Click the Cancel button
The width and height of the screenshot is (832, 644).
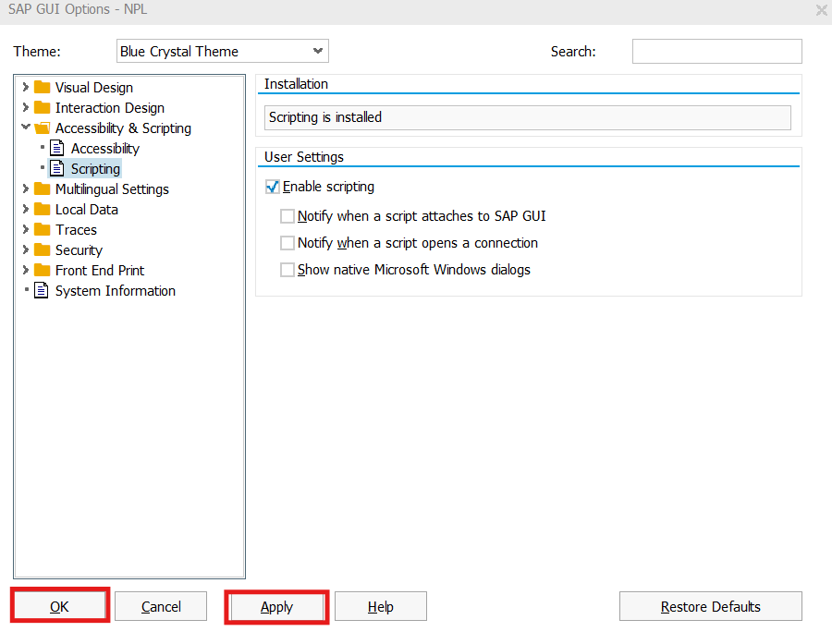coord(161,606)
